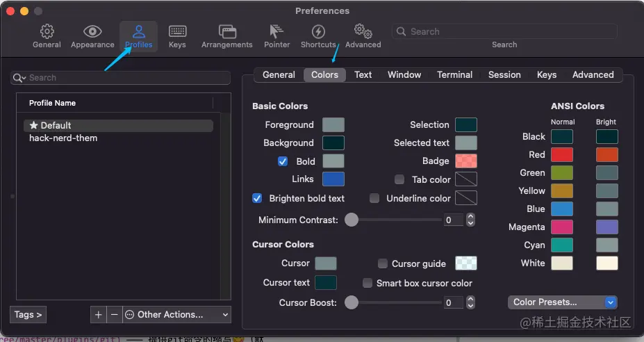This screenshot has height=342, width=644.
Task: Open the Links color swatch
Action: [333, 179]
